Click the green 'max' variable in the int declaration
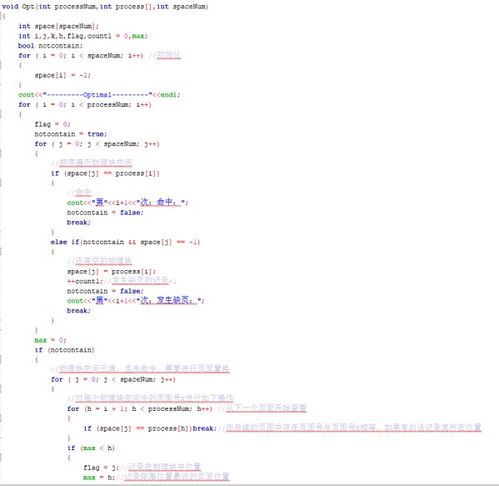This screenshot has width=499, height=486. click(138, 36)
